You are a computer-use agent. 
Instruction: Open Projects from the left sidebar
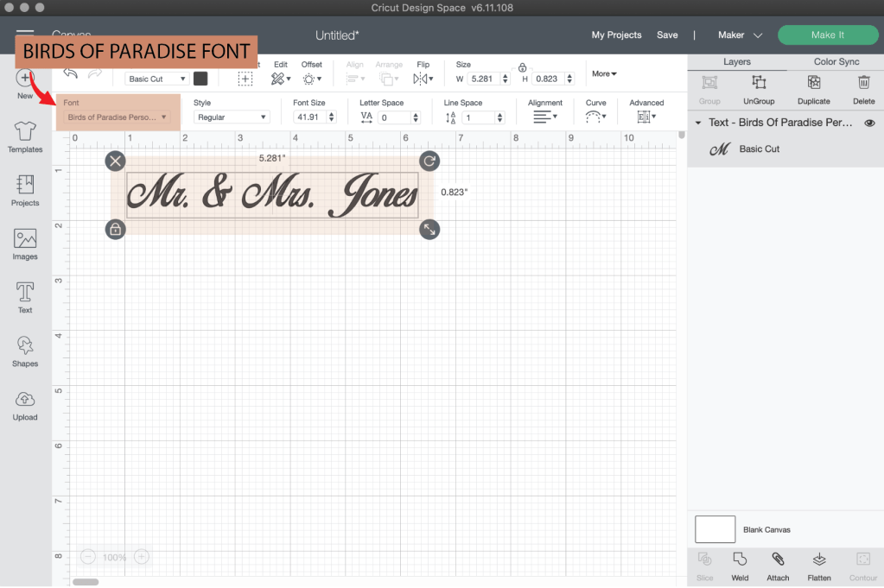point(25,190)
